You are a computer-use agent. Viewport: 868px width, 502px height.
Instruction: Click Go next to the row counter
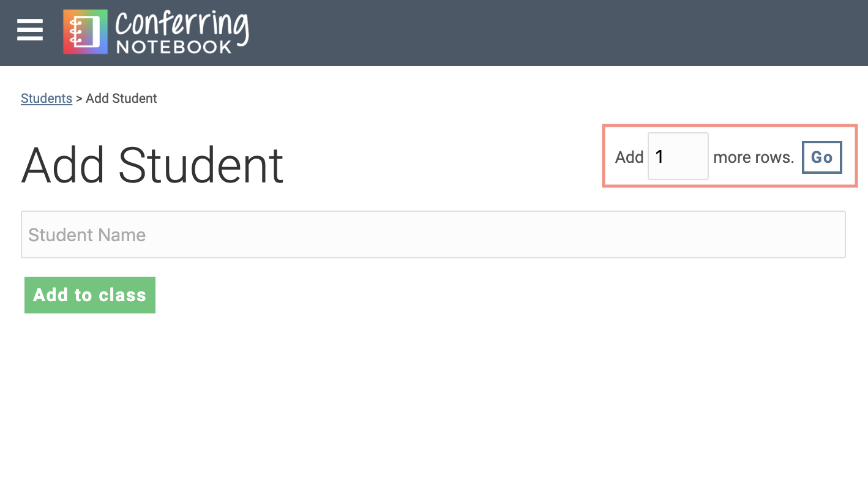coord(821,157)
